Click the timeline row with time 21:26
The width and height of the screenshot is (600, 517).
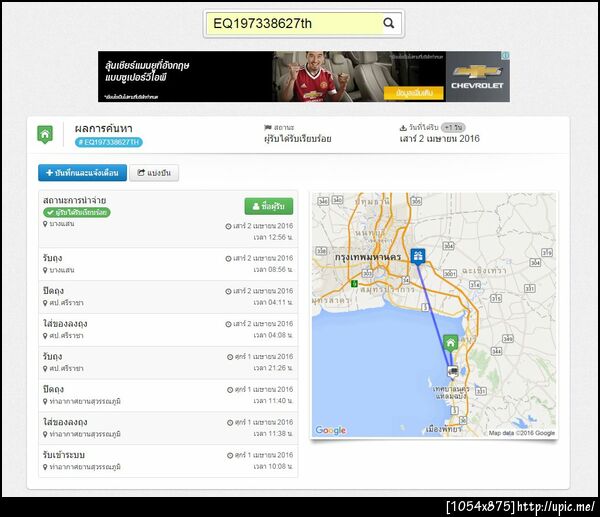click(x=168, y=363)
